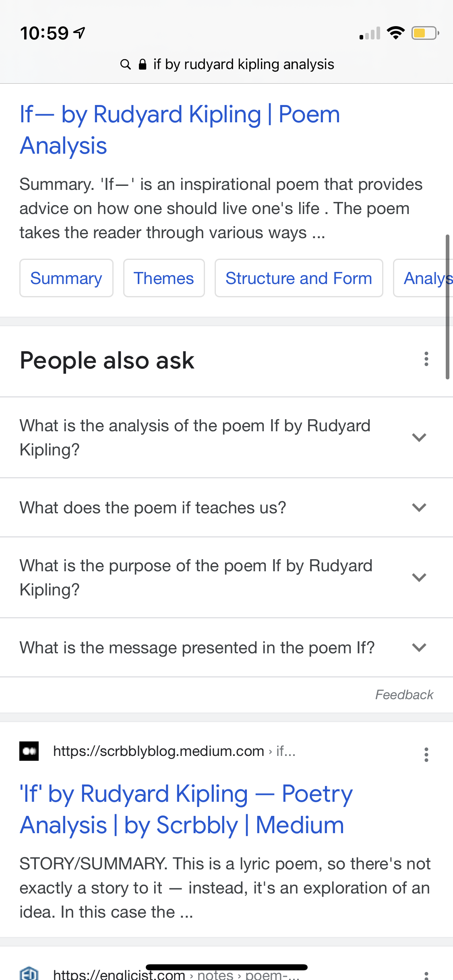
Task: Tap the padlock security icon
Action: pyautogui.click(x=142, y=64)
